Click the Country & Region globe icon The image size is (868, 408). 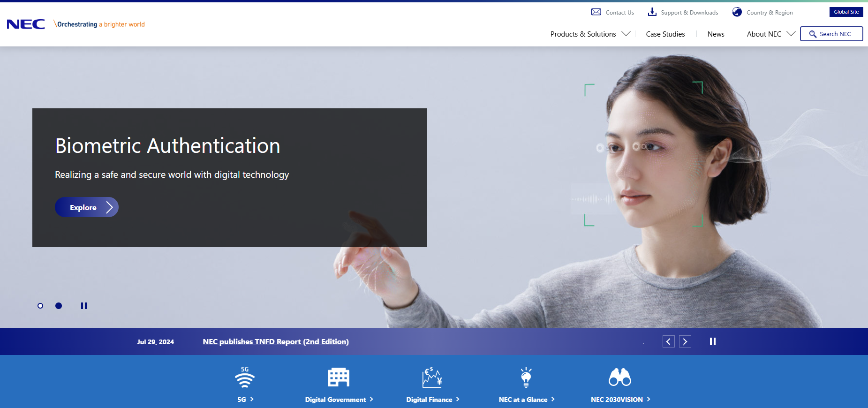coord(737,12)
